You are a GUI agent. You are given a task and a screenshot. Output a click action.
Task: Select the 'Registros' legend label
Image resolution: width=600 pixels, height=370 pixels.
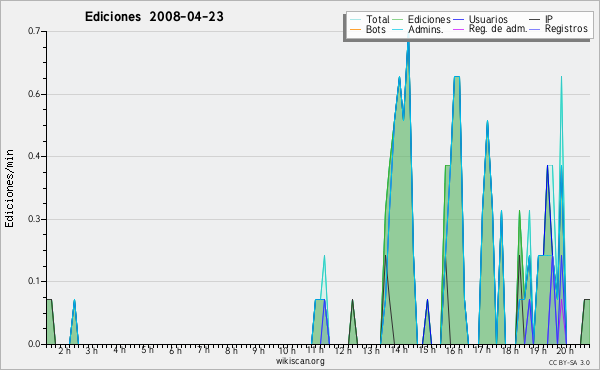tap(566, 29)
